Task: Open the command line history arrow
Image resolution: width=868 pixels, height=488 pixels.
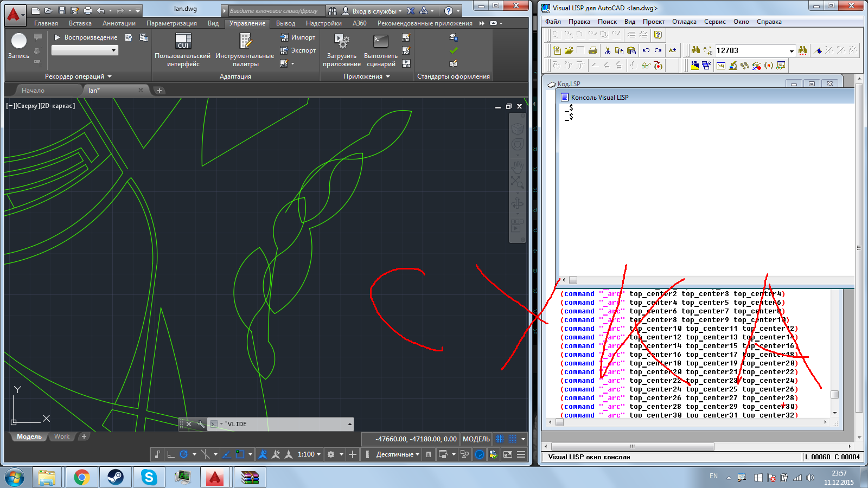Action: tap(350, 424)
